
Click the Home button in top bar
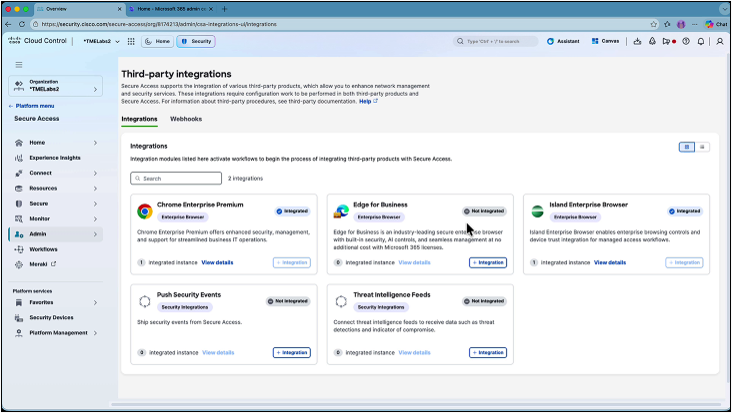(x=157, y=42)
